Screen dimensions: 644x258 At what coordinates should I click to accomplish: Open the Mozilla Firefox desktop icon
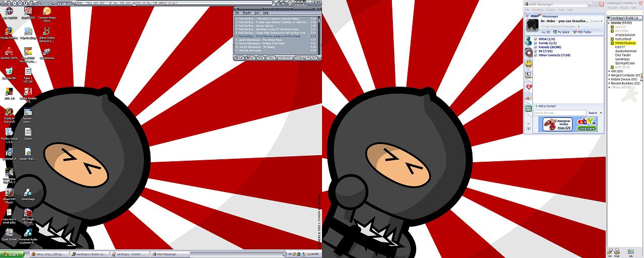coord(9,31)
